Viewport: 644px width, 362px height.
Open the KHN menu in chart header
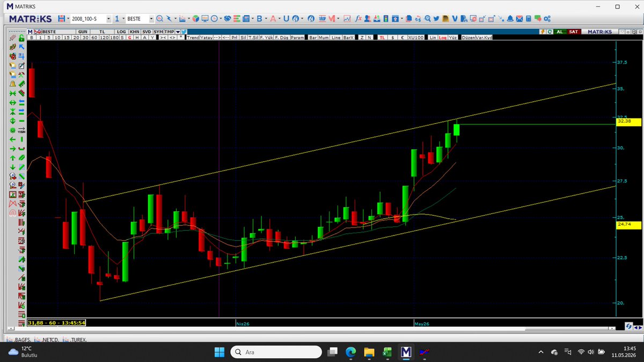(135, 32)
